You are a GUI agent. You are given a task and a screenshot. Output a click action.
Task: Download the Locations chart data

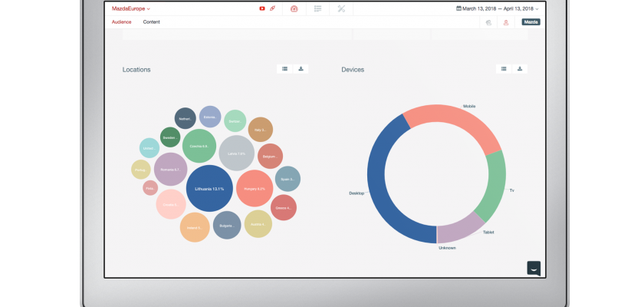pos(301,69)
